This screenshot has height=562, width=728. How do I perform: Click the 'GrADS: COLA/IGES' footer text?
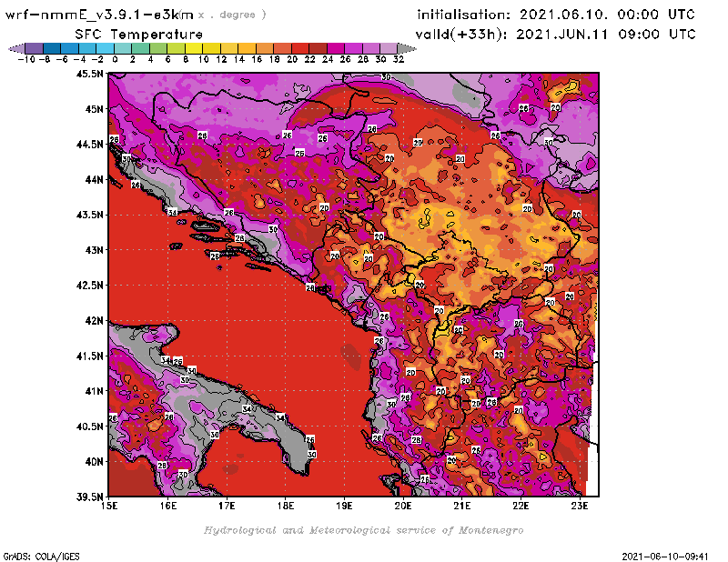click(x=41, y=557)
